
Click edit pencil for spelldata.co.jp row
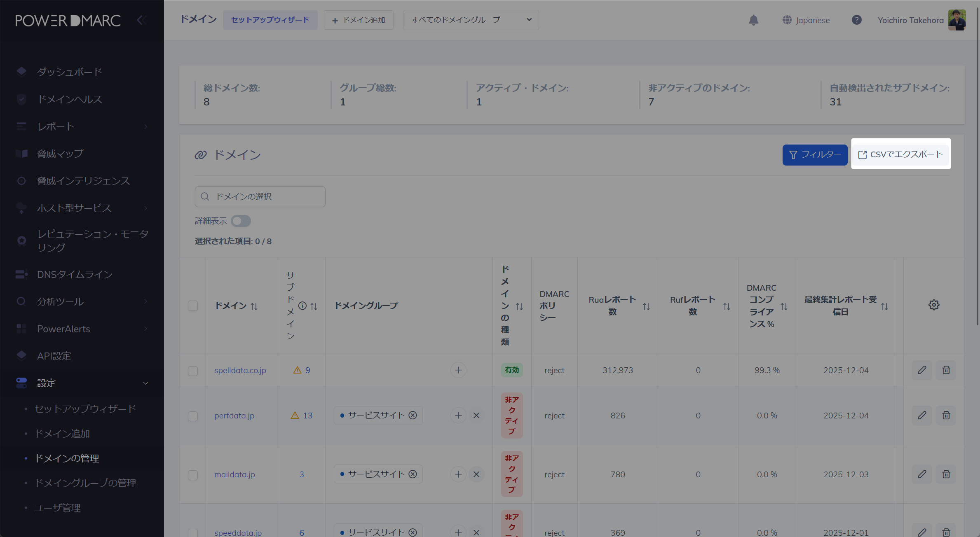922,370
